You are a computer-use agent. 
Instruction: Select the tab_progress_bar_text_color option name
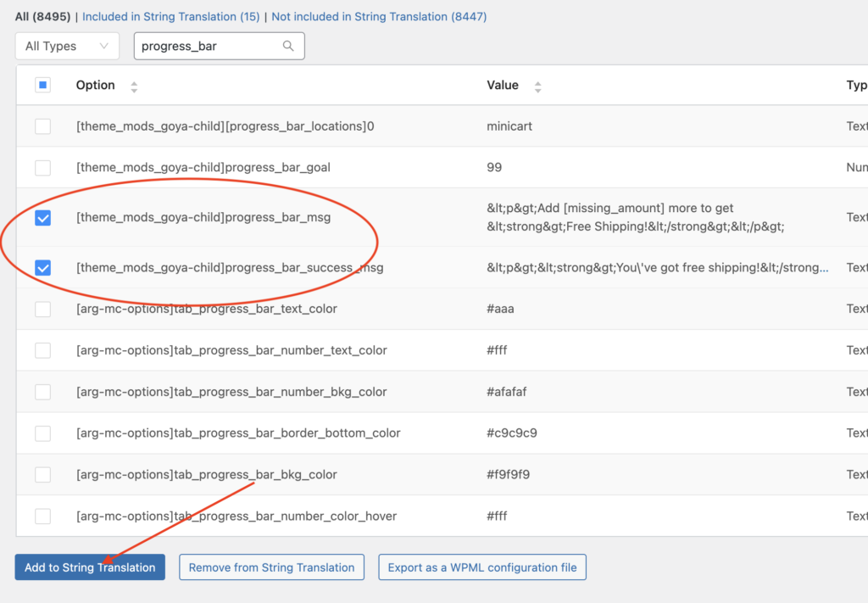(x=207, y=309)
